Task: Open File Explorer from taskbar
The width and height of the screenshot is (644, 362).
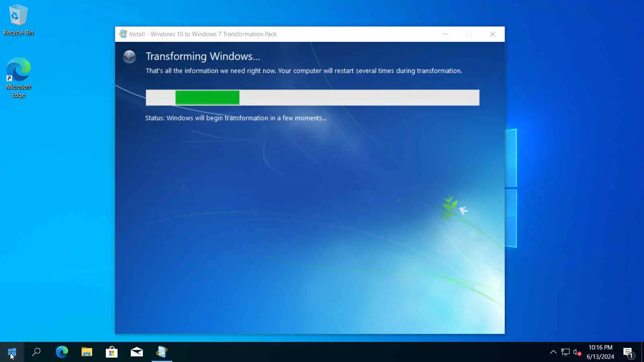Action: coord(87,352)
